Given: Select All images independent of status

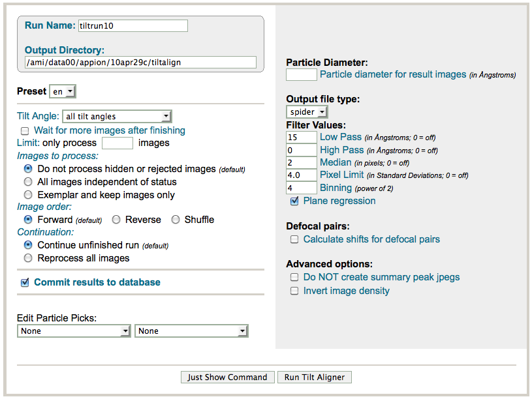Looking at the screenshot, I should point(28,182).
